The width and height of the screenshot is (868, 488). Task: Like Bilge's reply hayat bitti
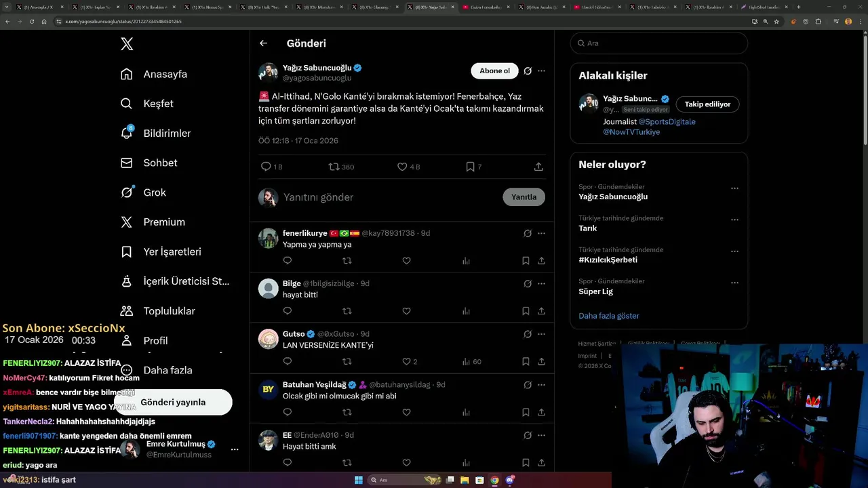(406, 311)
